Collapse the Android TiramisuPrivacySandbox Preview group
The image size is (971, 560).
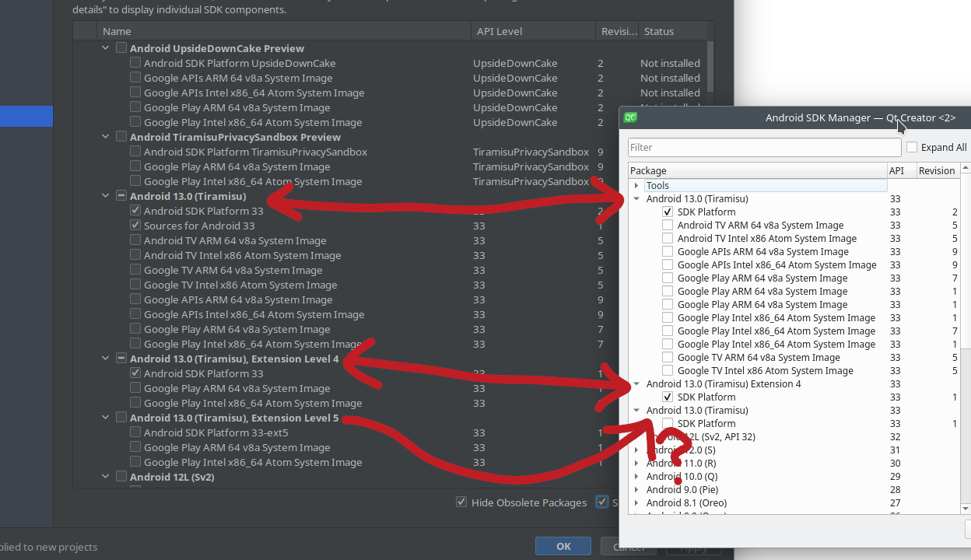pos(106,137)
